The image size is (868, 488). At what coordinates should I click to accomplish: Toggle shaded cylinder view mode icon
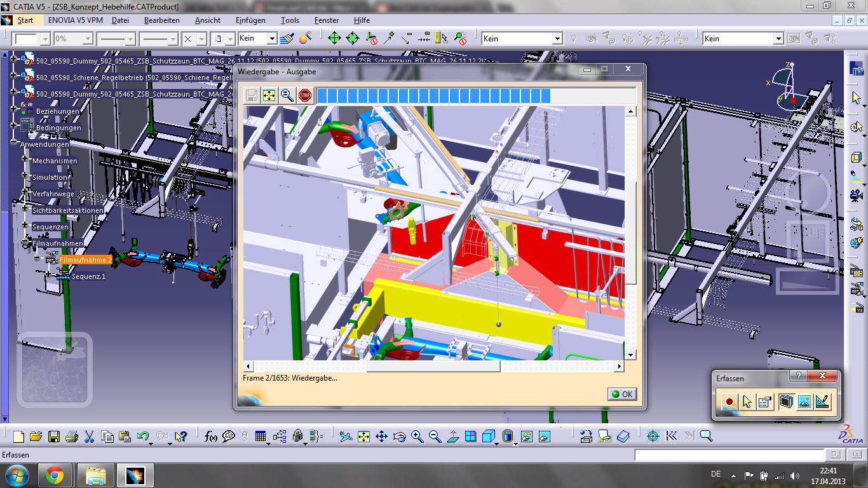(507, 437)
